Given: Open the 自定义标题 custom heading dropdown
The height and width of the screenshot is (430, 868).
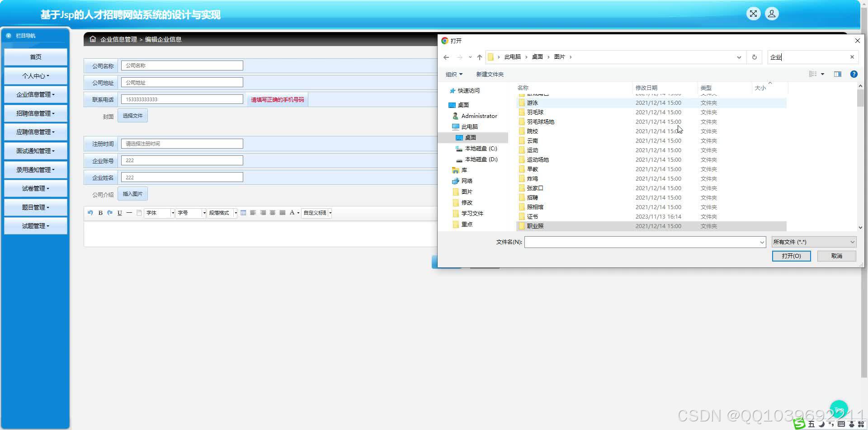Looking at the screenshot, I should tap(317, 213).
